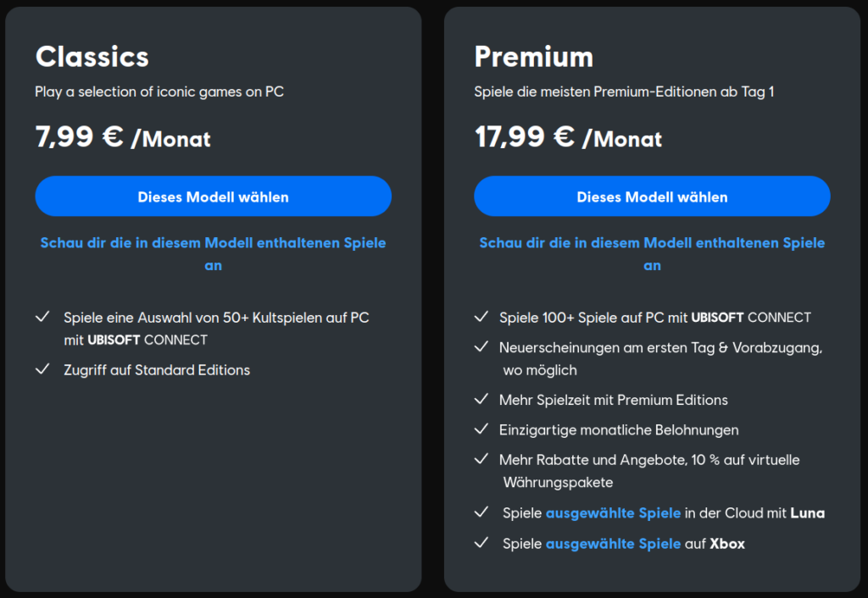This screenshot has height=598, width=868.
Task: Click the 17,99 € /Monat price
Action: (568, 137)
